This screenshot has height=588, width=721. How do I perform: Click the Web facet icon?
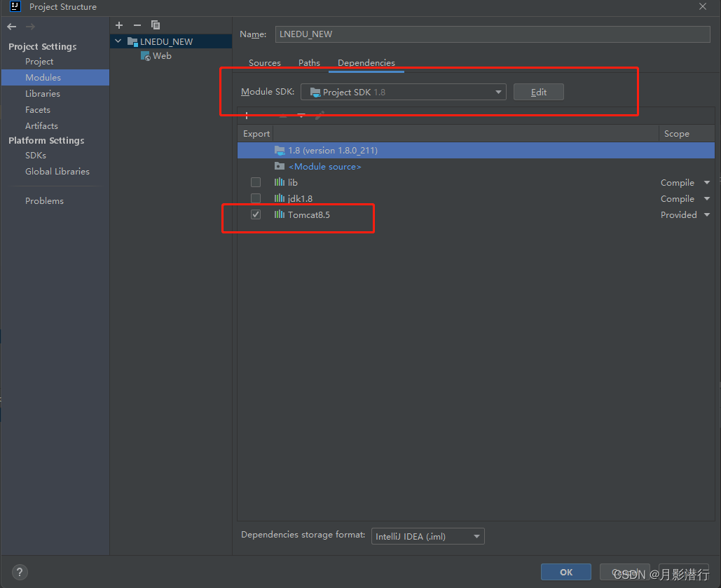click(x=145, y=56)
